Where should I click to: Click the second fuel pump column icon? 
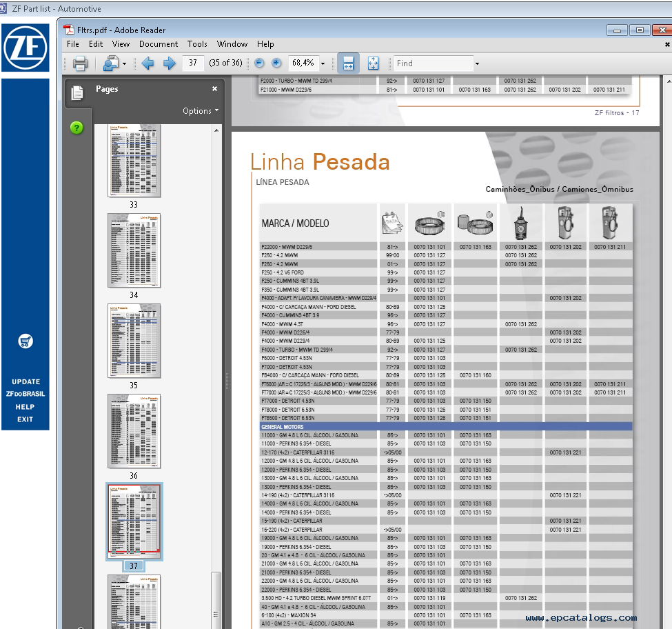point(610,223)
